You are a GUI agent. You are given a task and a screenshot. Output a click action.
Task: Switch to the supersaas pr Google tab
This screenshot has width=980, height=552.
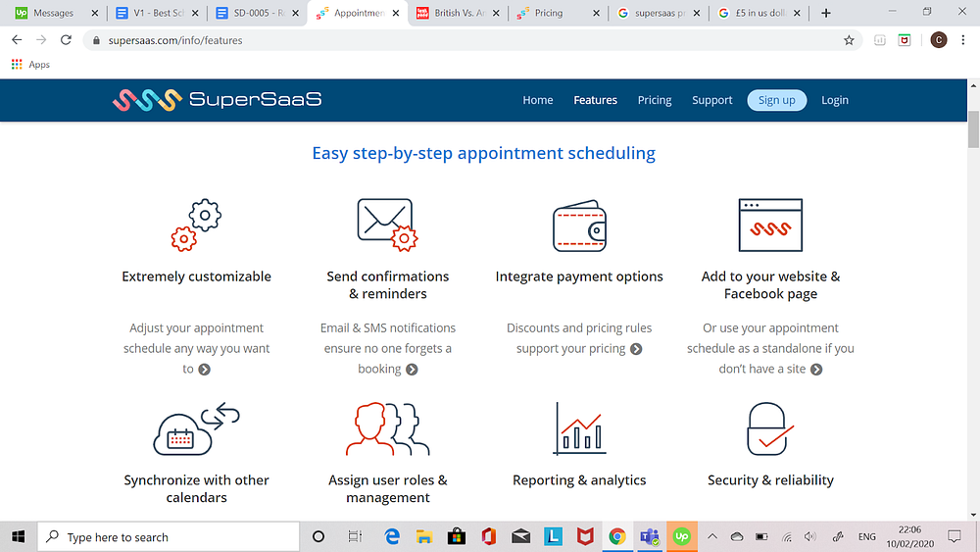pyautogui.click(x=660, y=13)
